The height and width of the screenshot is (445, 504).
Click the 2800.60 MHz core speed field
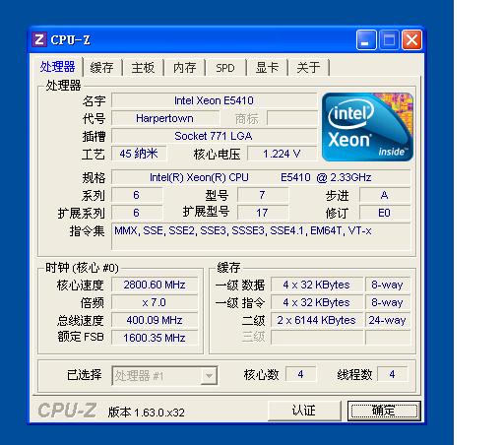[x=155, y=285]
